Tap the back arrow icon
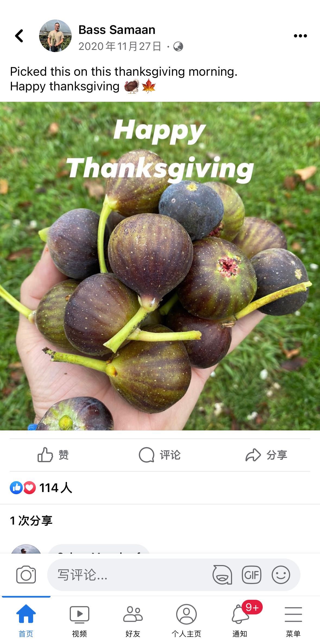320x644 pixels. pos(19,36)
